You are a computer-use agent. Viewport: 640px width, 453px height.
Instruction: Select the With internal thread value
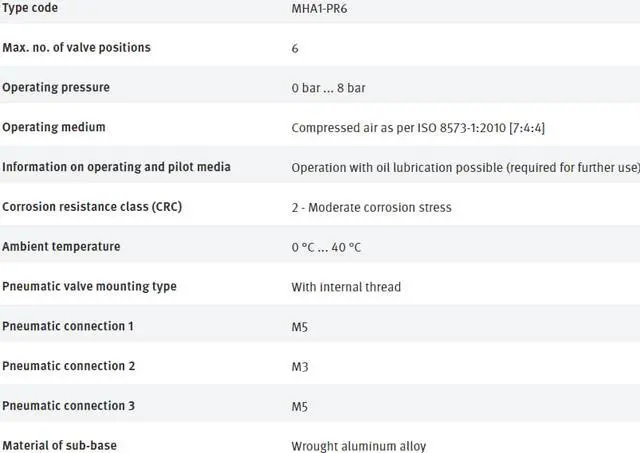pos(346,287)
